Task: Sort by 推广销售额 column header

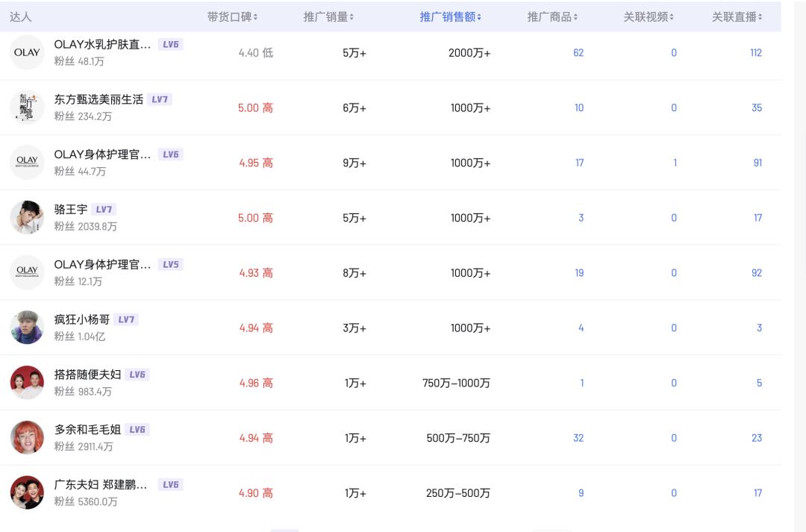Action: pos(450,16)
